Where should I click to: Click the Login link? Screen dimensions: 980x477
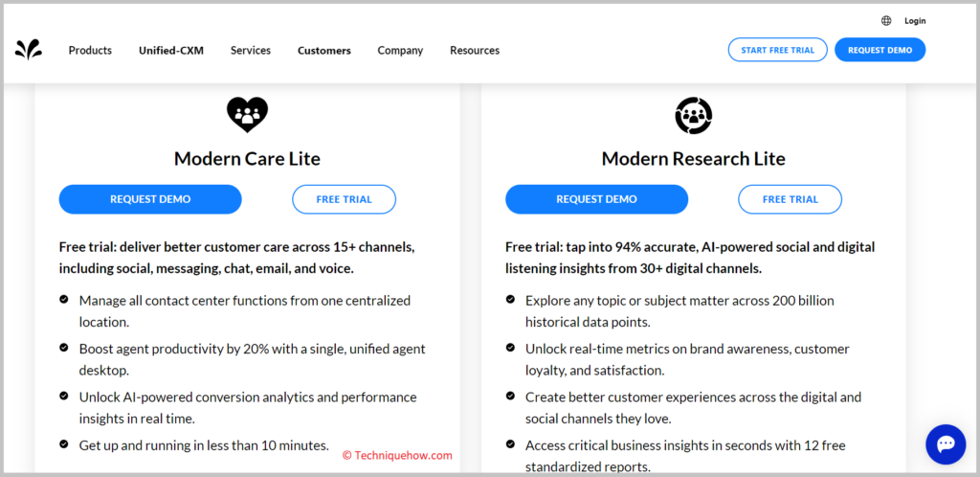[915, 21]
